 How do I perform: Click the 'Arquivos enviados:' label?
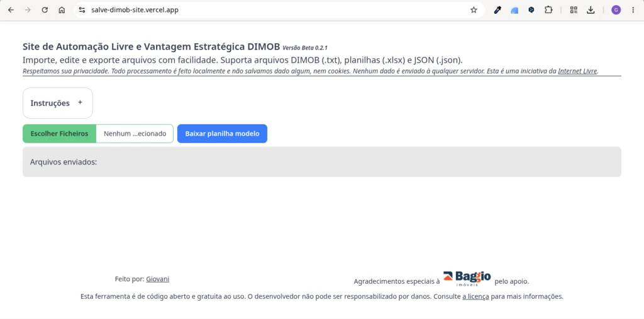pyautogui.click(x=64, y=162)
